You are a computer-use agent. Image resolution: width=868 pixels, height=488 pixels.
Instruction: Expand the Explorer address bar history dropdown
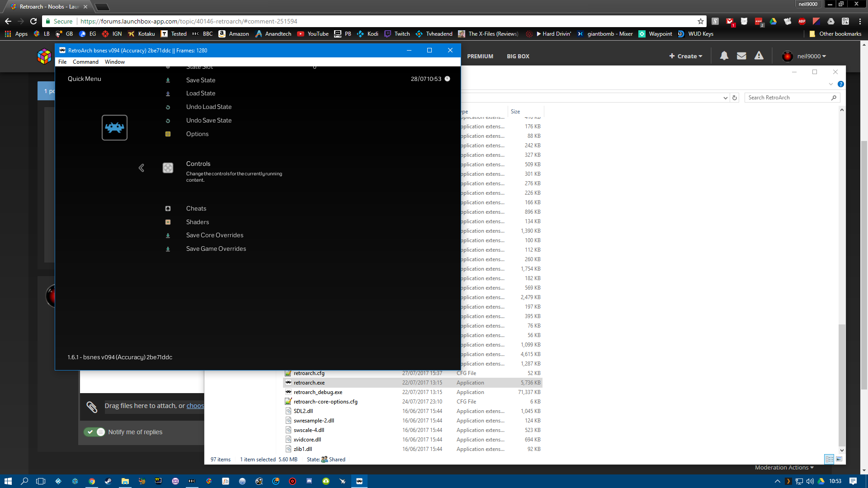pos(725,98)
